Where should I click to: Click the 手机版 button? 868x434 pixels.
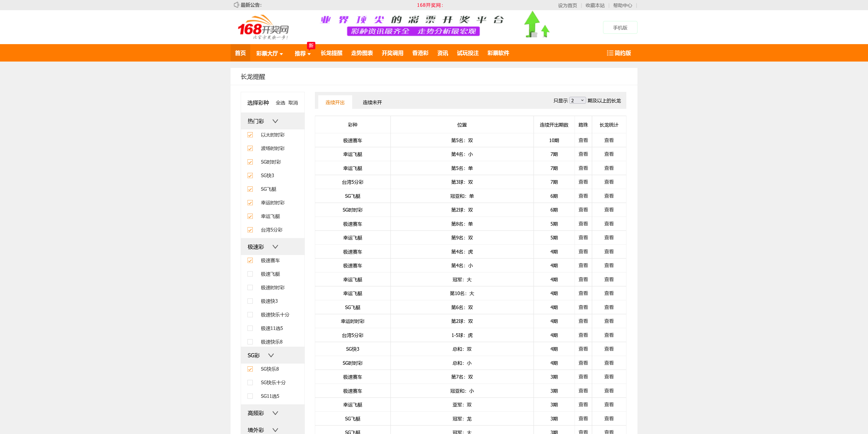pos(620,27)
